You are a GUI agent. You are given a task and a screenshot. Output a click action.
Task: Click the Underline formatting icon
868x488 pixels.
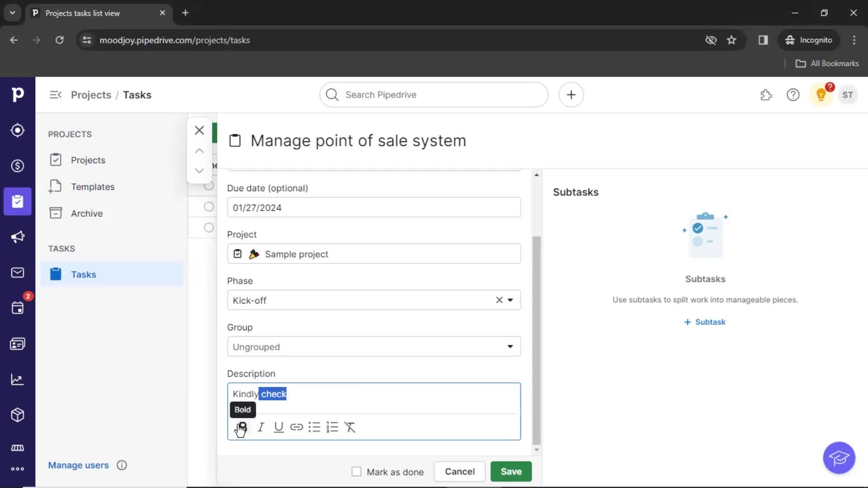click(x=278, y=427)
